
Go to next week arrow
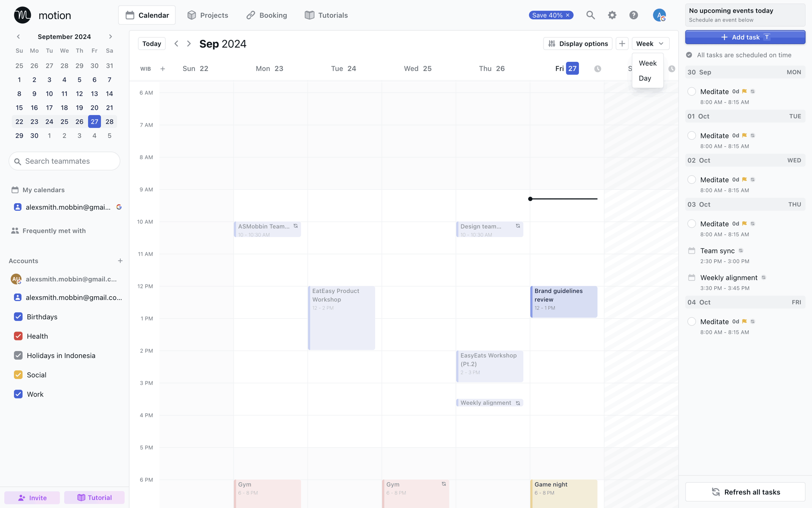(189, 44)
